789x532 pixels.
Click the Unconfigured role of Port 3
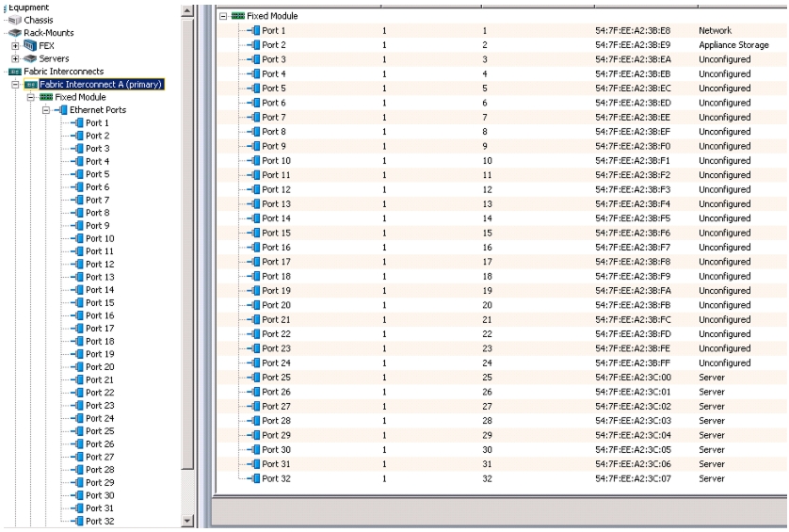[x=725, y=59]
